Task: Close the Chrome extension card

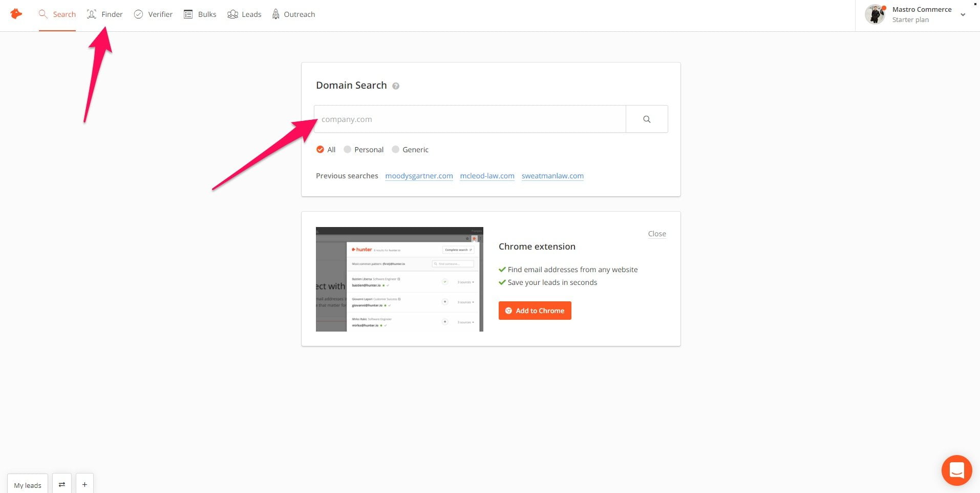Action: (x=657, y=234)
